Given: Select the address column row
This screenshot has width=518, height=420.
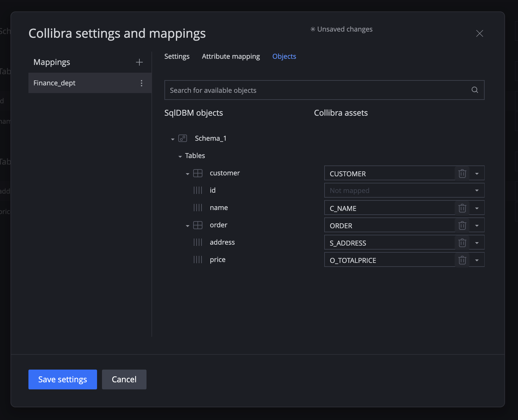Looking at the screenshot, I should 222,242.
